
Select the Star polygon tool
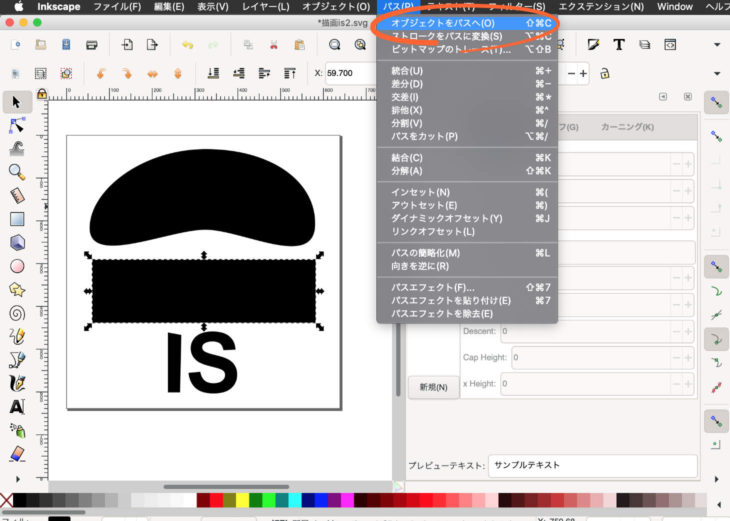17,290
